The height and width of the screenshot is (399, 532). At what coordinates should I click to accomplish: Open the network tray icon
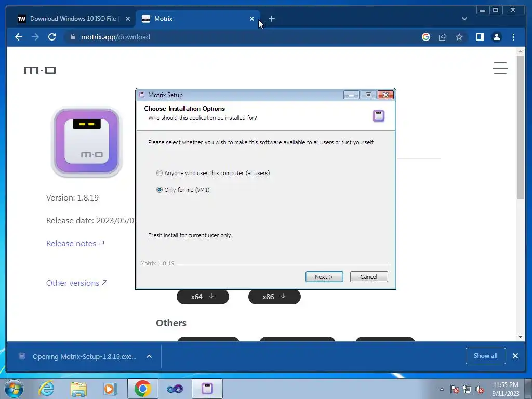467,389
